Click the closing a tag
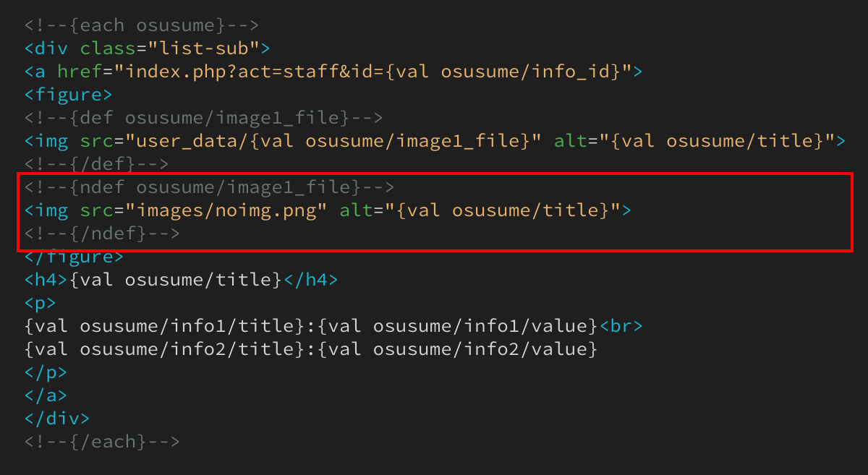This screenshot has height=475, width=868. click(46, 395)
